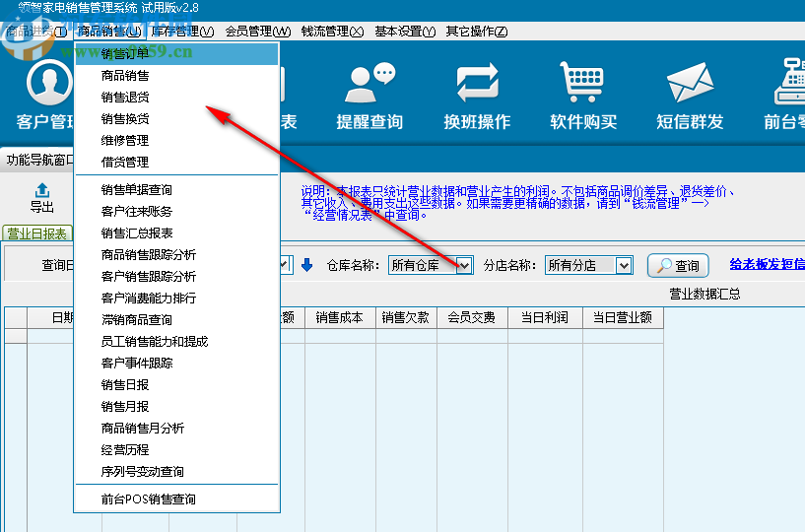This screenshot has height=532, width=805.
Task: Open 员工销售能力和提成 menu entry
Action: pos(176,341)
